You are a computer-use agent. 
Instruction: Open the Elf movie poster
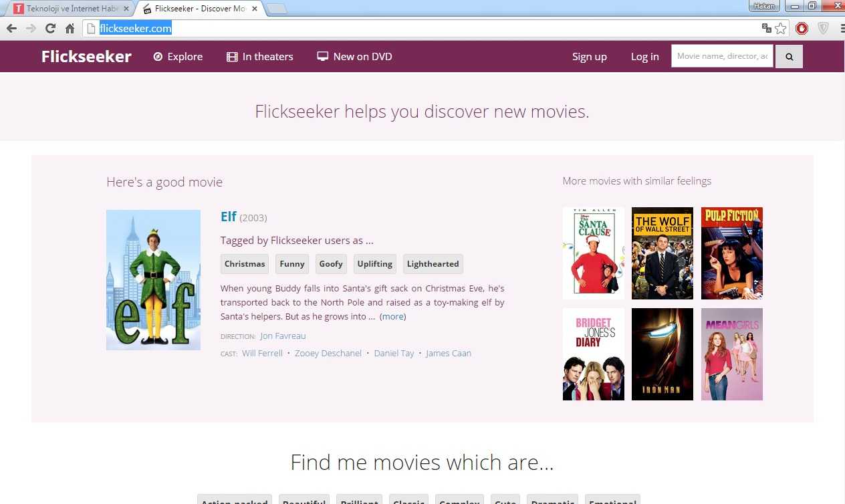pyautogui.click(x=153, y=280)
